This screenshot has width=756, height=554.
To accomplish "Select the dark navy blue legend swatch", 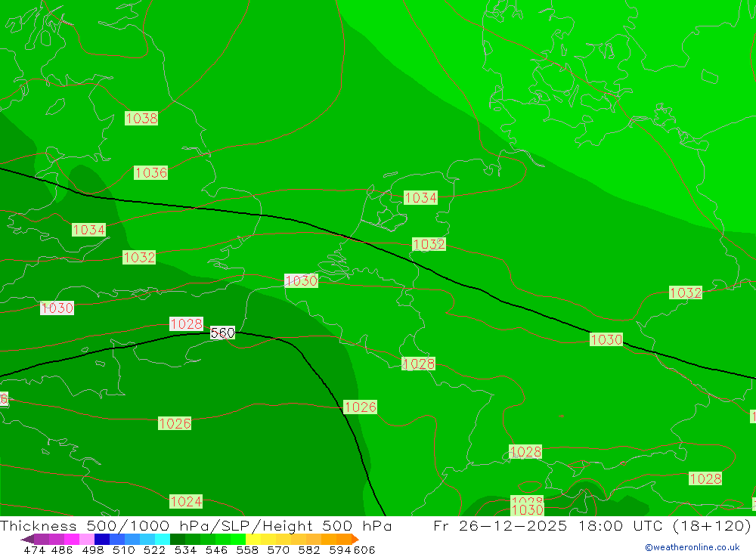I will click(102, 539).
